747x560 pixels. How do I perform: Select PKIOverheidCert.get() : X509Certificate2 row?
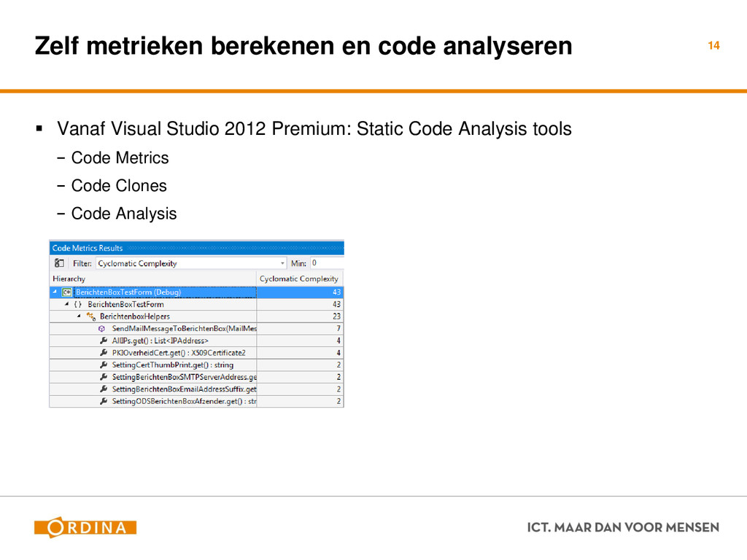[x=196, y=353]
